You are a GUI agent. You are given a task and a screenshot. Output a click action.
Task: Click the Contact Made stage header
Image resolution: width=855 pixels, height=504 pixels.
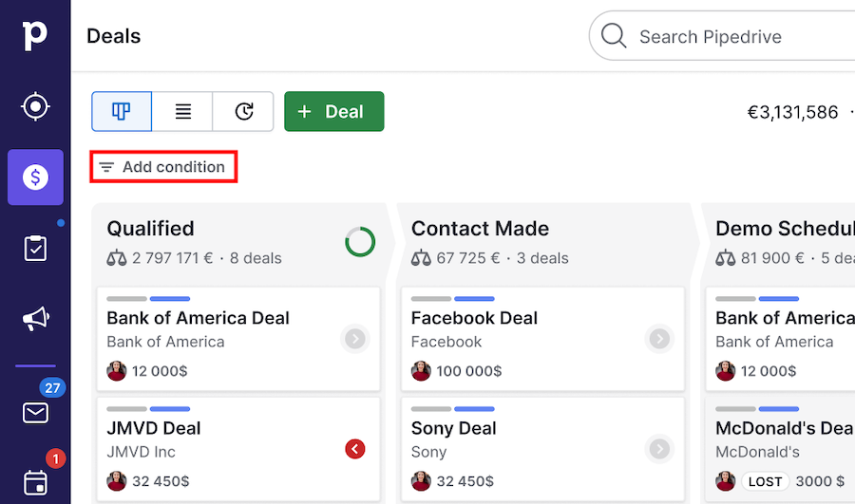pyautogui.click(x=481, y=229)
